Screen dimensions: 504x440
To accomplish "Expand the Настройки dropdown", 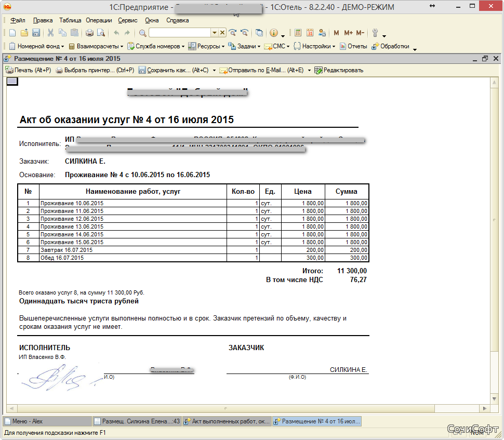I will pyautogui.click(x=334, y=47).
